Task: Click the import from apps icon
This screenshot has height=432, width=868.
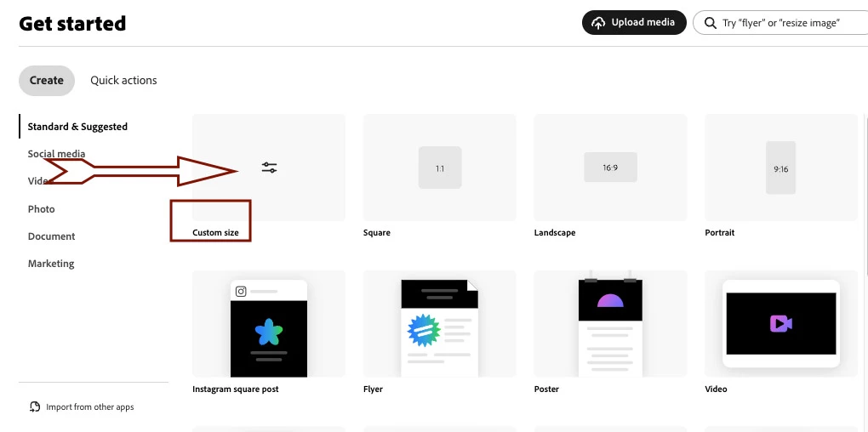Action: [35, 407]
